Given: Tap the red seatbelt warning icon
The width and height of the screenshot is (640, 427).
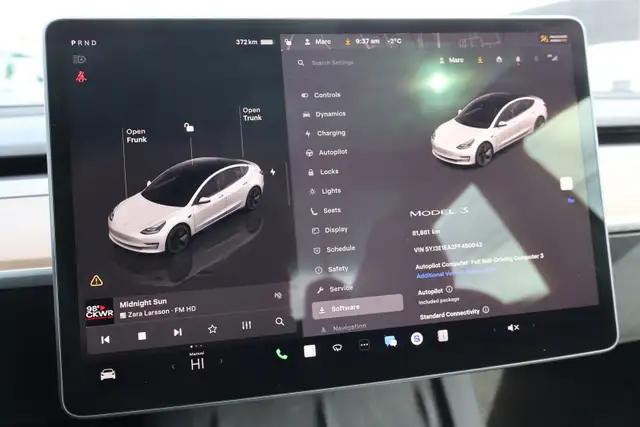Looking at the screenshot, I should pyautogui.click(x=81, y=76).
